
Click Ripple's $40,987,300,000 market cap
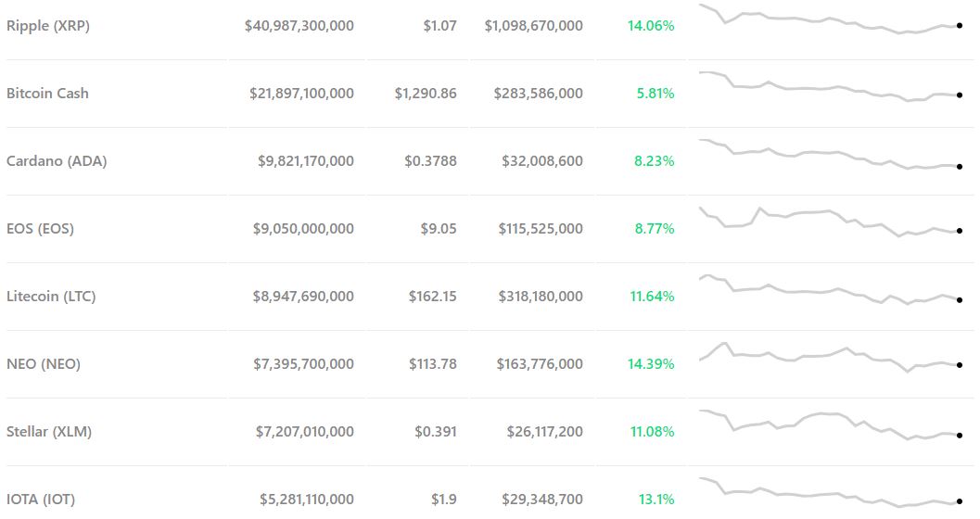pos(299,26)
